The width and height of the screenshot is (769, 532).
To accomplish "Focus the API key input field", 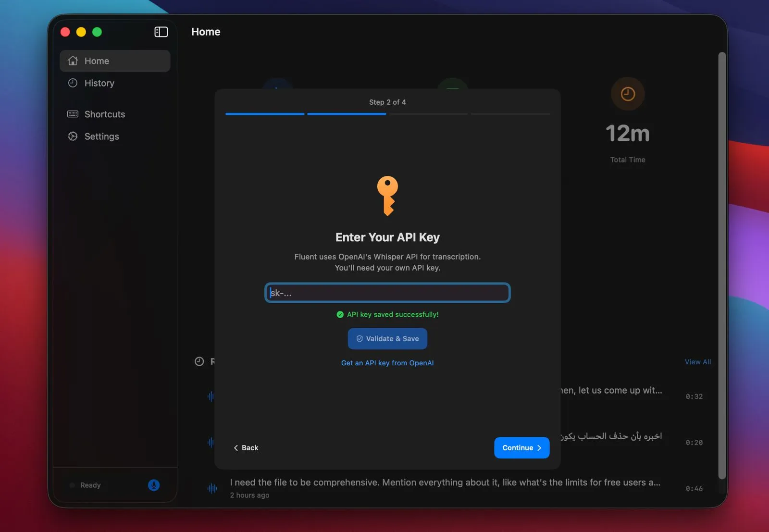I will pyautogui.click(x=387, y=293).
